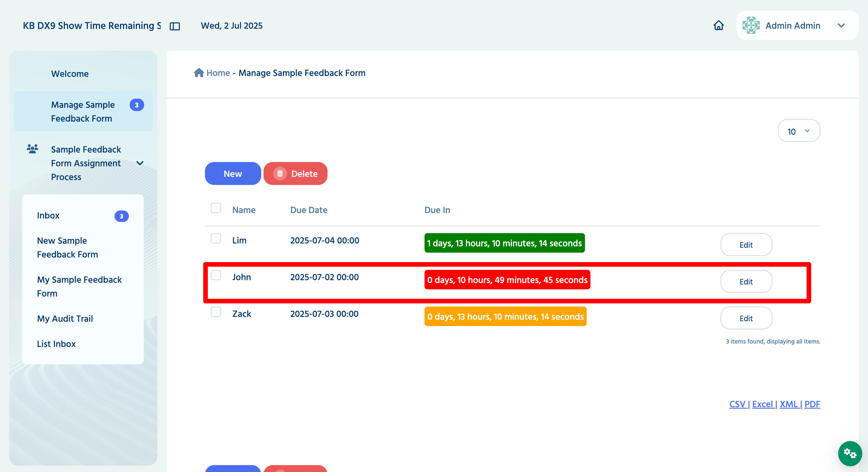Expand the Admin Admin user menu chevron
This screenshot has width=868, height=472.
coord(841,26)
